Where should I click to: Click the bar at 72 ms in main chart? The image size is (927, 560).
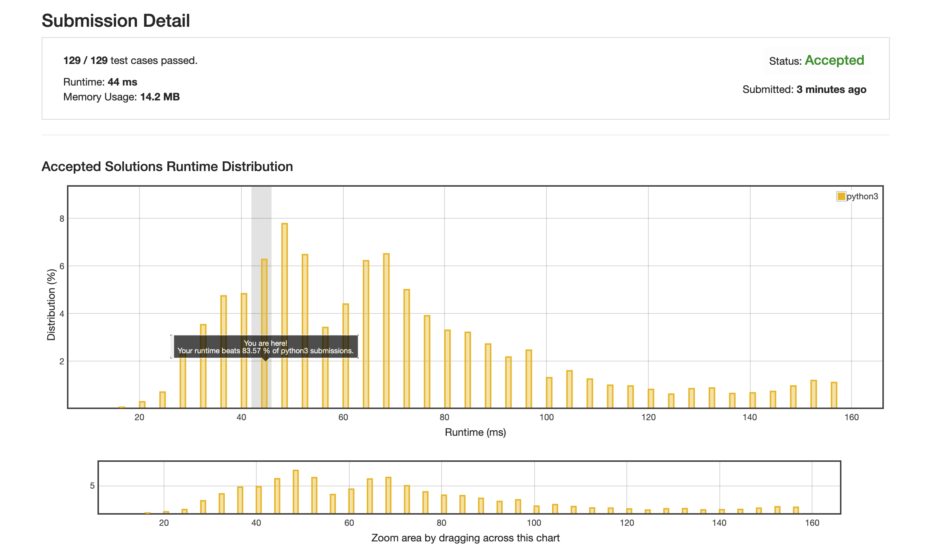pos(406,349)
